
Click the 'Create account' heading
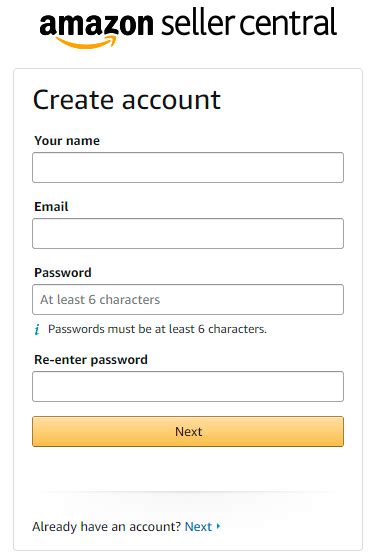coord(127,99)
